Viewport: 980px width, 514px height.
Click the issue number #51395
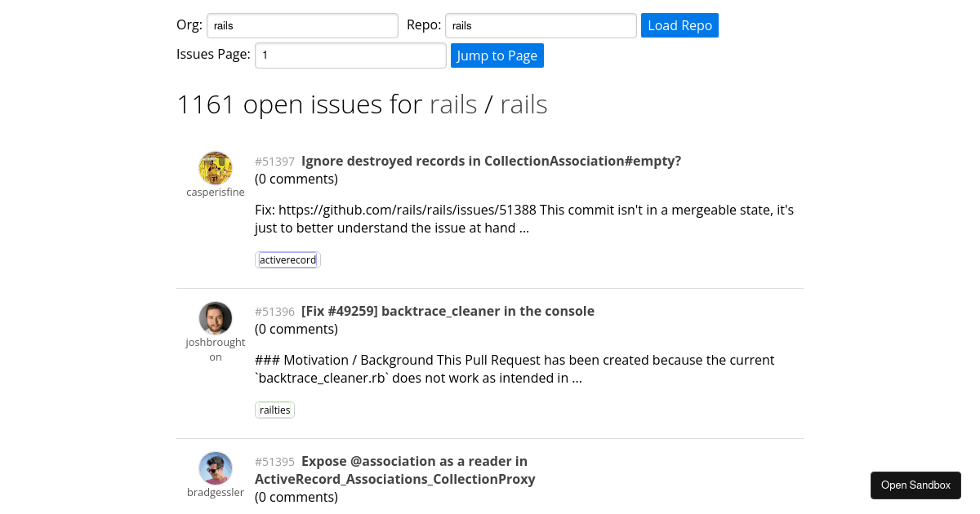click(x=274, y=461)
